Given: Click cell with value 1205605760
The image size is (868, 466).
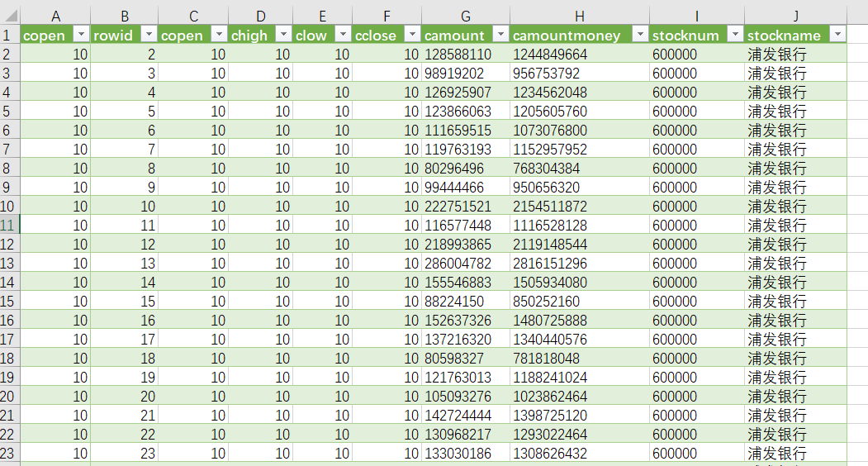Looking at the screenshot, I should coord(580,112).
